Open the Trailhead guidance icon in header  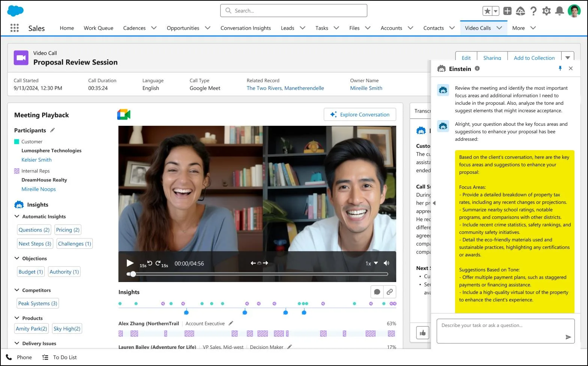520,11
